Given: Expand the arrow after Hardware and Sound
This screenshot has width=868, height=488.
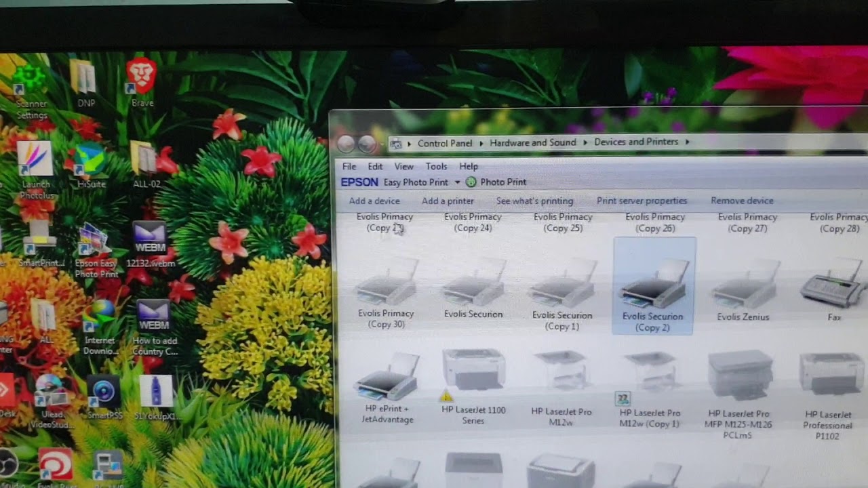Looking at the screenshot, I should click(585, 142).
